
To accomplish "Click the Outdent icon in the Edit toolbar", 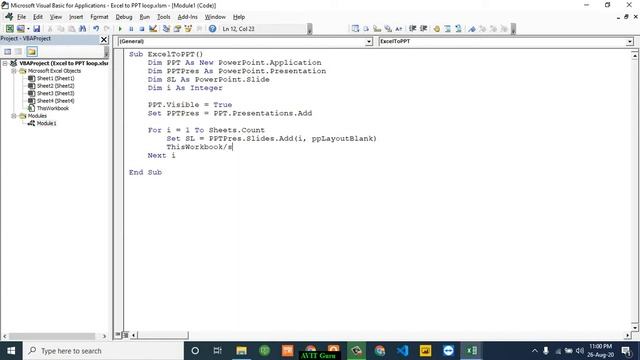I will coord(423,29).
